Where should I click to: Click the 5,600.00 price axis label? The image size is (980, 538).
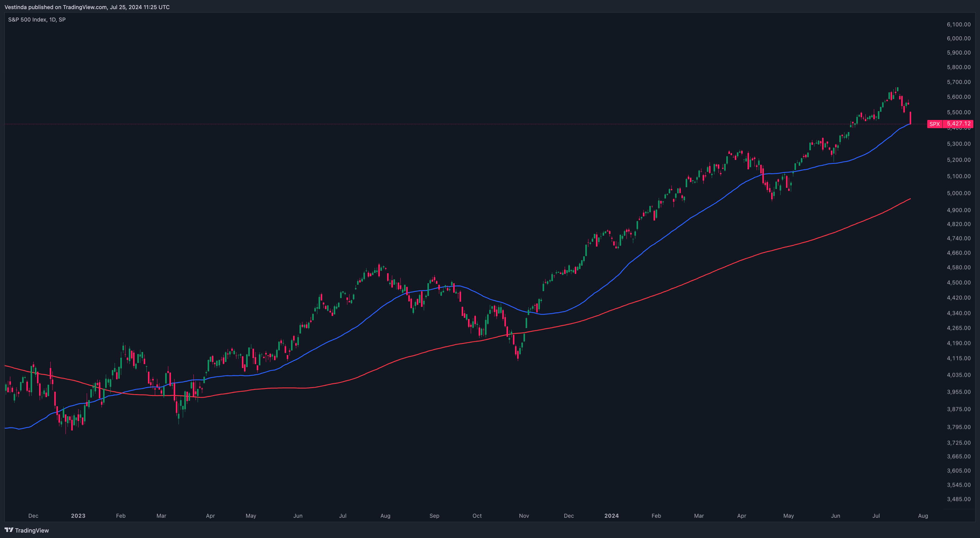(x=958, y=97)
